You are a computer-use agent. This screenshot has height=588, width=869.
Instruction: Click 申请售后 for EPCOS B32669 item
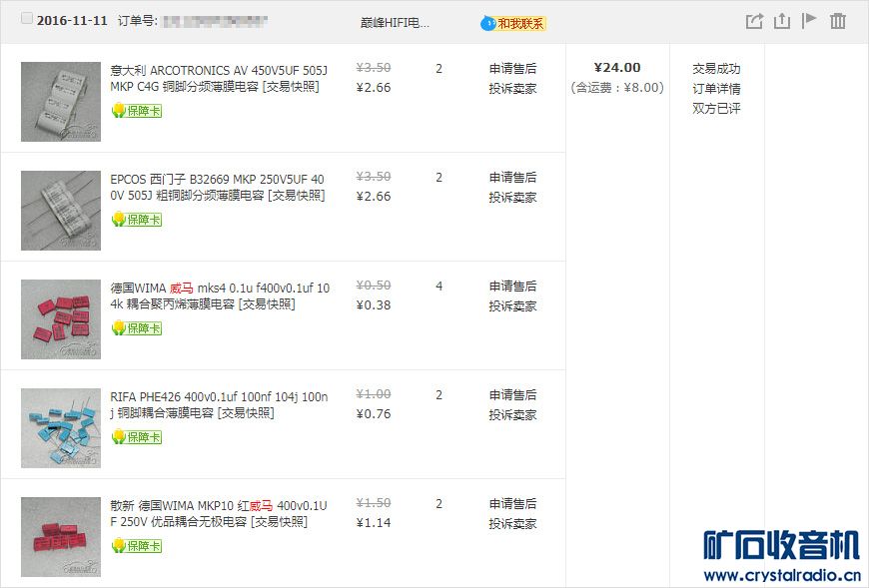[x=512, y=177]
